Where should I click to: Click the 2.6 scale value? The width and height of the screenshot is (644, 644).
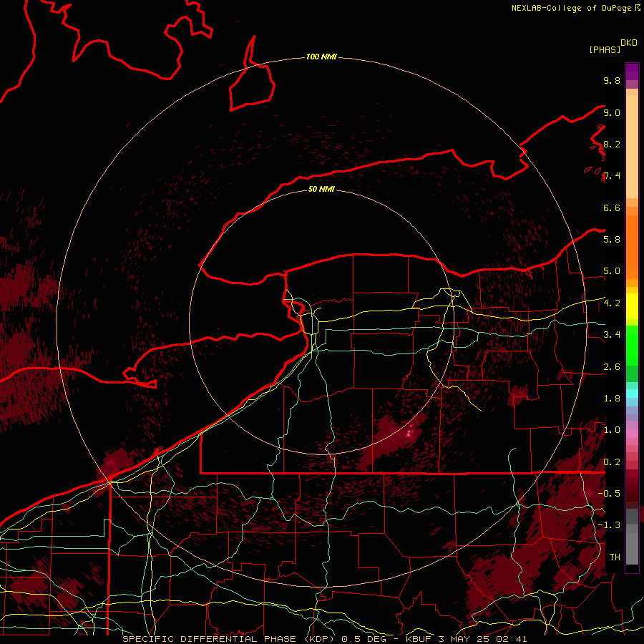612,367
